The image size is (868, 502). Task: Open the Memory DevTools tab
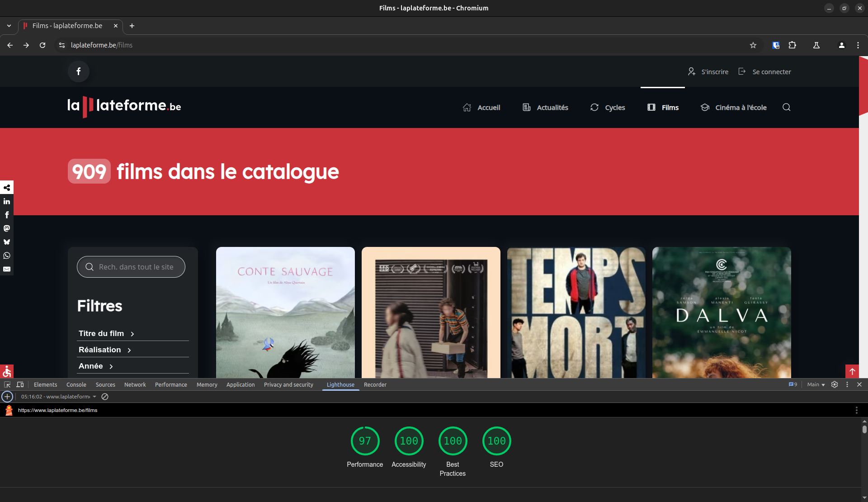click(x=207, y=384)
